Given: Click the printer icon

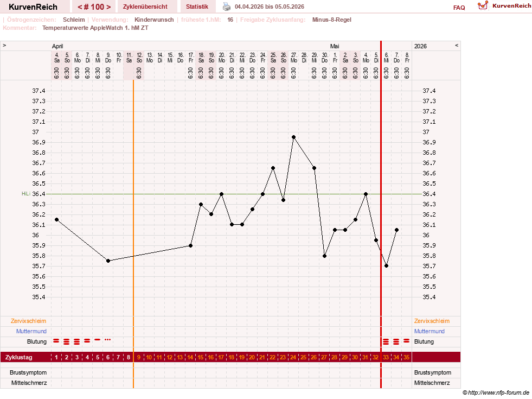Looking at the screenshot, I should [226, 7].
